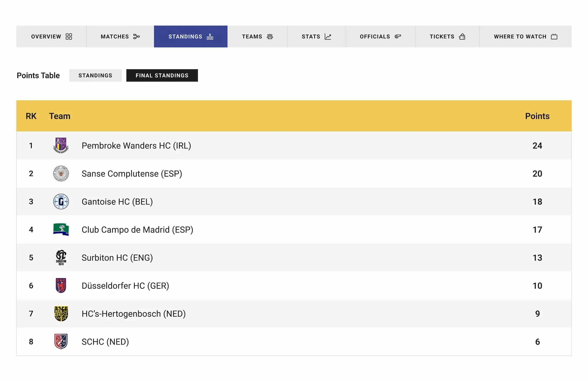Click the Club Campo de Madrid flag logo

click(x=61, y=230)
